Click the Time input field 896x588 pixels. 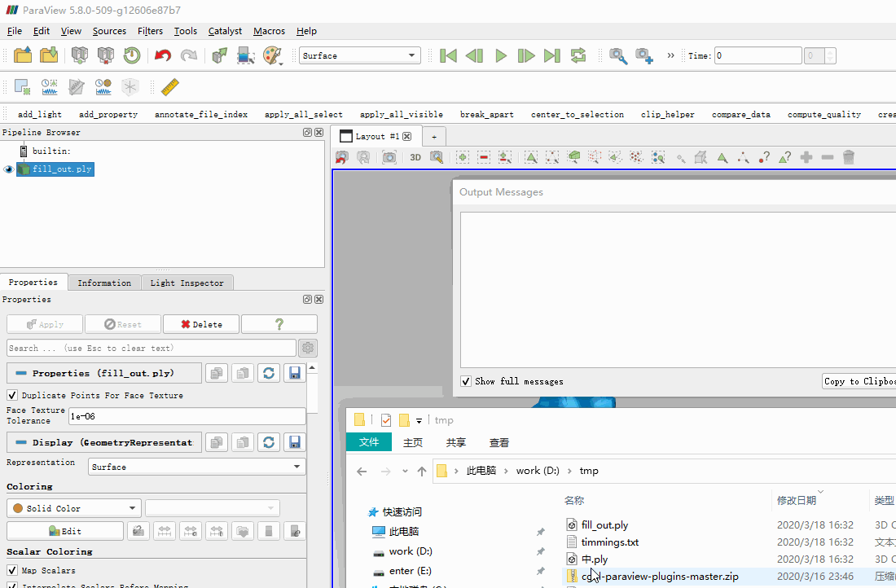click(x=758, y=55)
